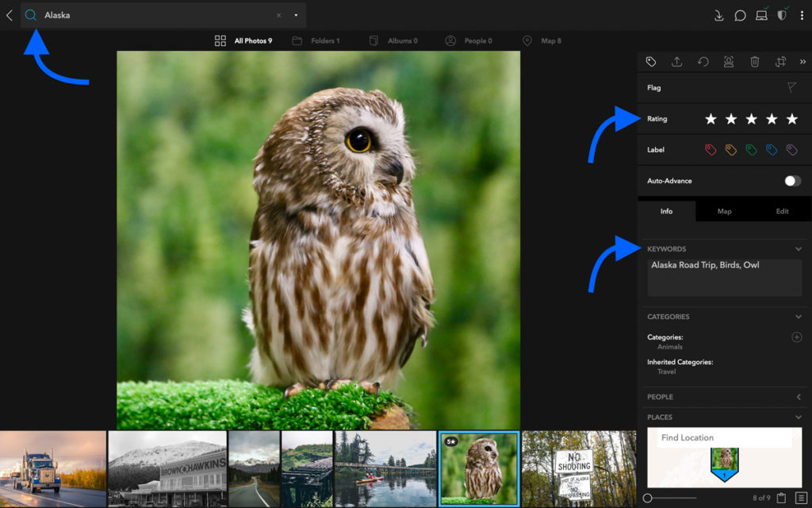Click the keywords text box
This screenshot has width=812, height=508.
point(725,278)
